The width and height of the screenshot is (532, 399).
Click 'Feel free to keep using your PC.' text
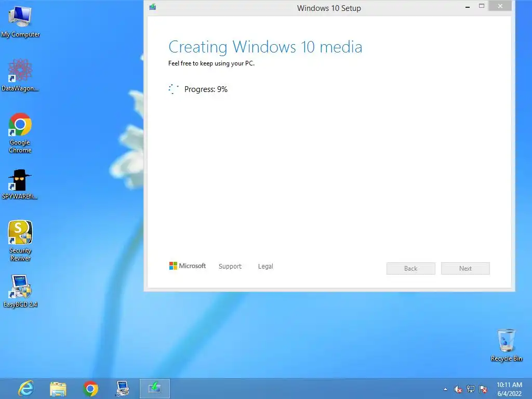click(x=211, y=63)
